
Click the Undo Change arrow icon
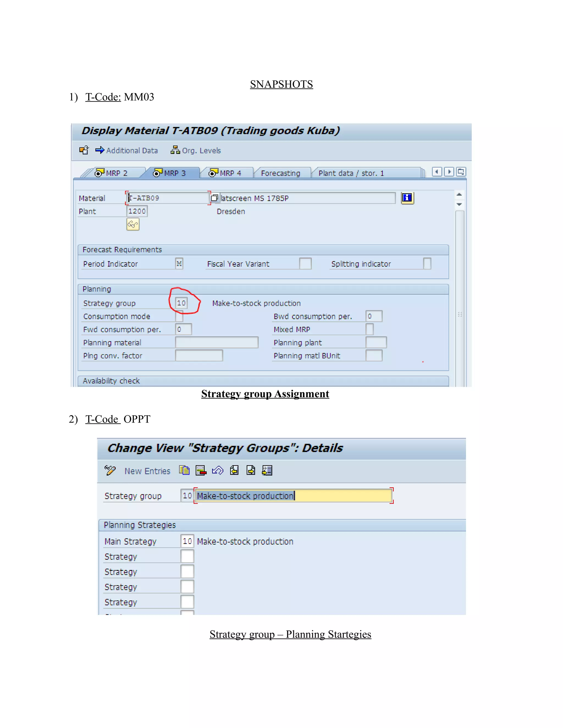pos(217,470)
